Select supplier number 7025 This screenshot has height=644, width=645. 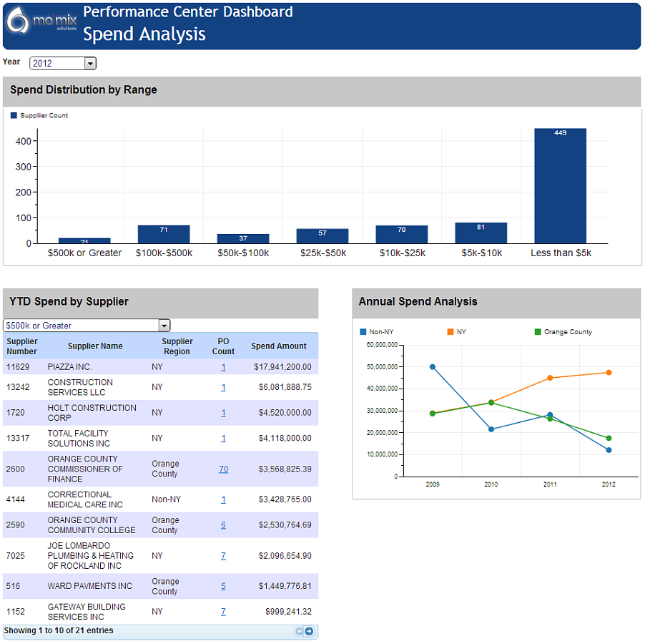[x=15, y=556]
